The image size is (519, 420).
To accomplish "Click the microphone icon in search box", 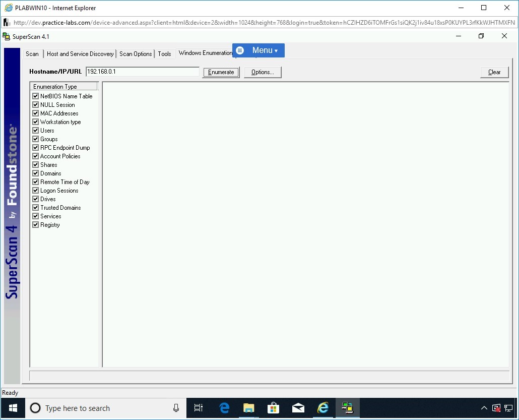I will [x=176, y=408].
